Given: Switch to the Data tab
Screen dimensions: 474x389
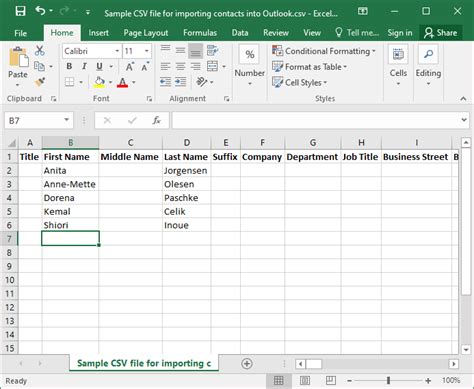Looking at the screenshot, I should pyautogui.click(x=240, y=33).
